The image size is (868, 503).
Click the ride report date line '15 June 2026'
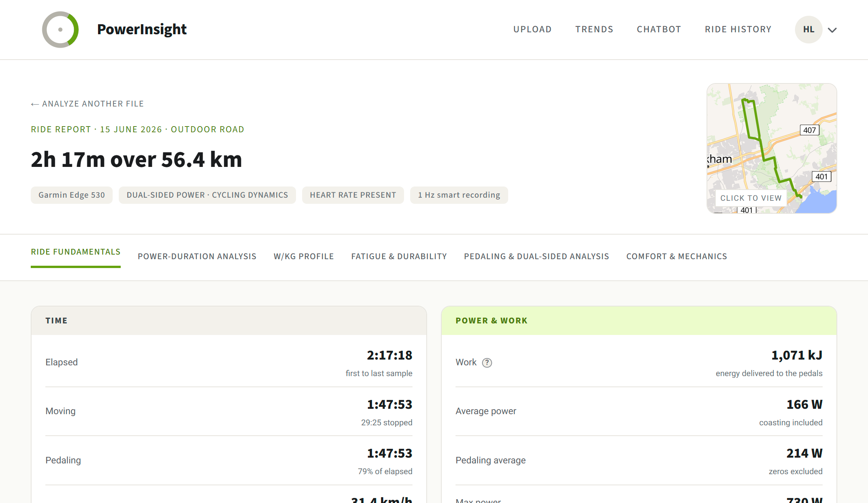pyautogui.click(x=131, y=129)
